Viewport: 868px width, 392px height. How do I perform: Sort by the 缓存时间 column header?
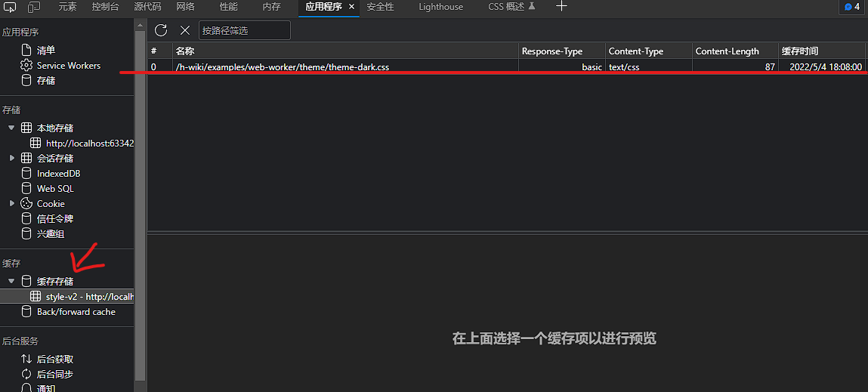[x=822, y=51]
